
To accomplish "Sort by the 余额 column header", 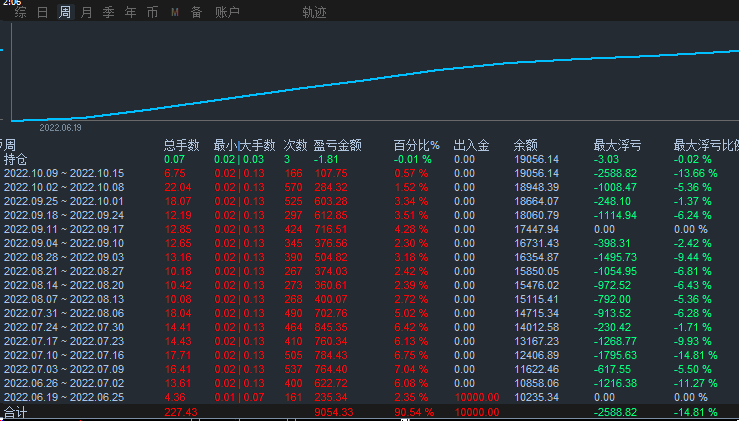I will [x=526, y=145].
